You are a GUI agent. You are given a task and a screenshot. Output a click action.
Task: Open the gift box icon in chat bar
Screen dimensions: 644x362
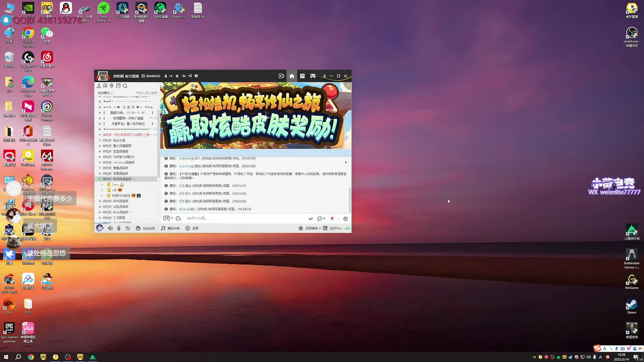click(345, 219)
